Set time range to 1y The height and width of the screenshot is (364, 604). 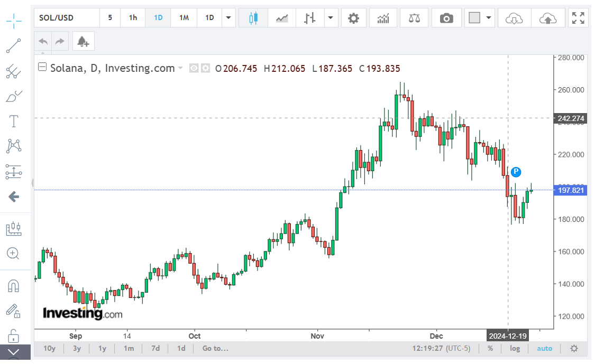click(102, 348)
